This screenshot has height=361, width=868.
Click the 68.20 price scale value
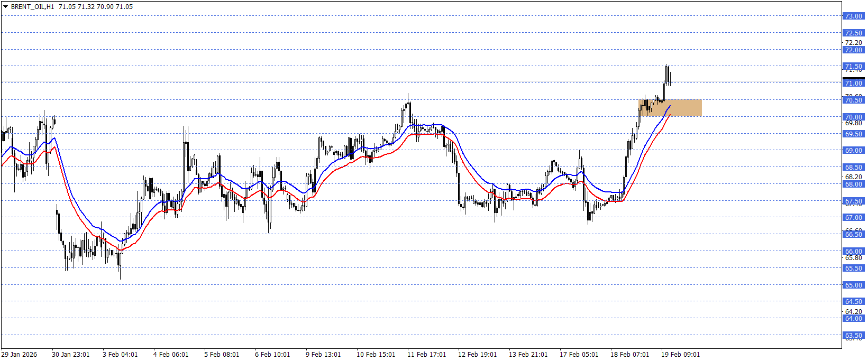tap(853, 177)
